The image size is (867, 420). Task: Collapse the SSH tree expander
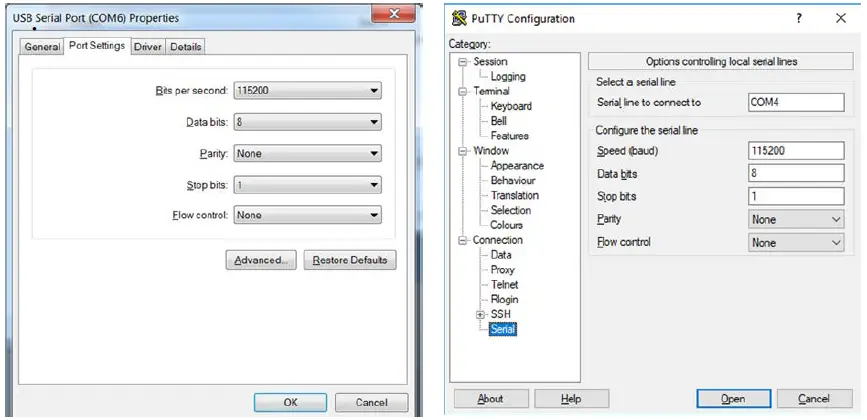tap(480, 315)
